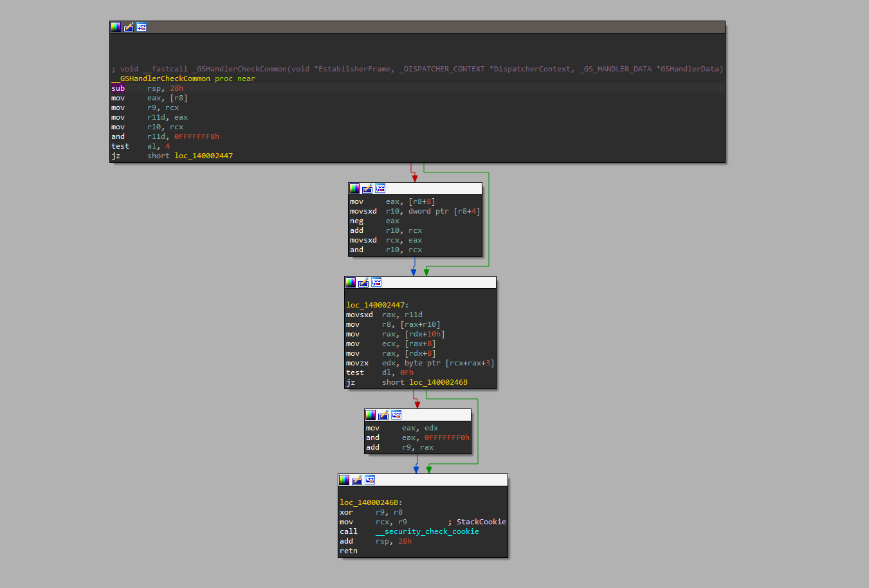Click title bar of loc_14000246B node
869x588 pixels.
423,480
